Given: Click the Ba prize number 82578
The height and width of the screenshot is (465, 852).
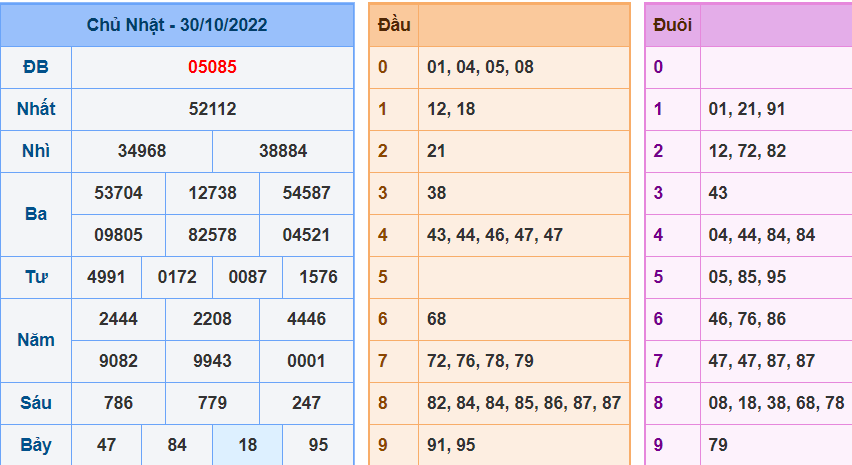Looking at the screenshot, I should 212,235.
